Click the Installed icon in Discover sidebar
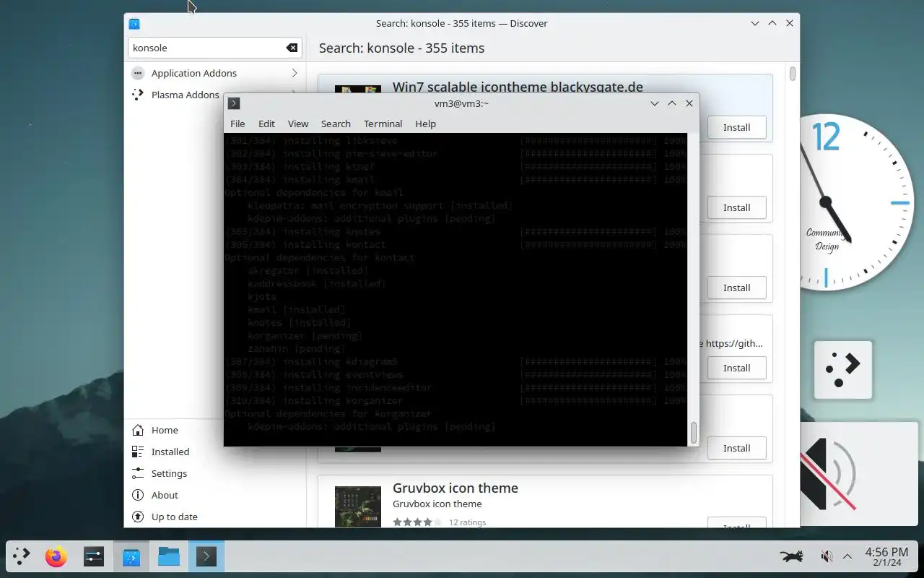Screen dimensions: 924x578 pos(137,452)
